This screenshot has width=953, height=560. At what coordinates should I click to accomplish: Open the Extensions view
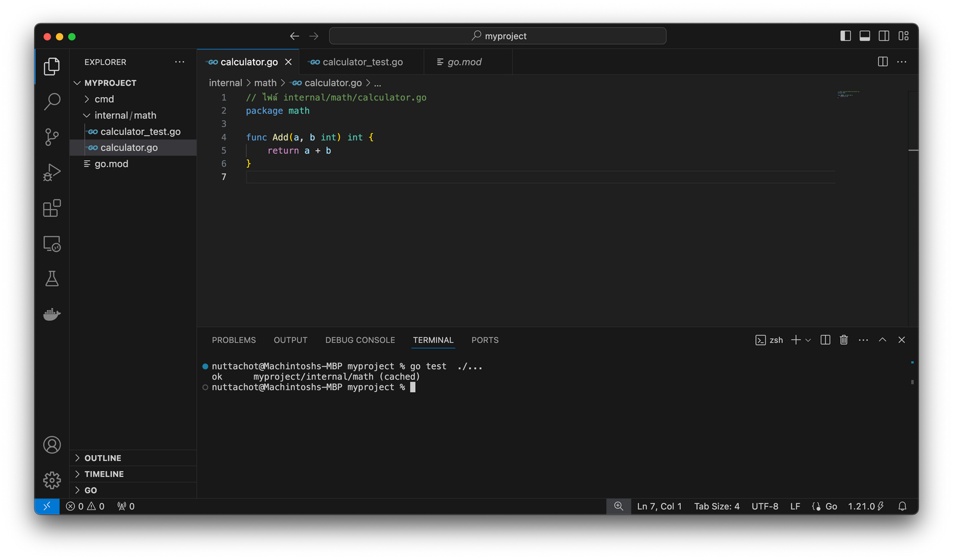[51, 208]
